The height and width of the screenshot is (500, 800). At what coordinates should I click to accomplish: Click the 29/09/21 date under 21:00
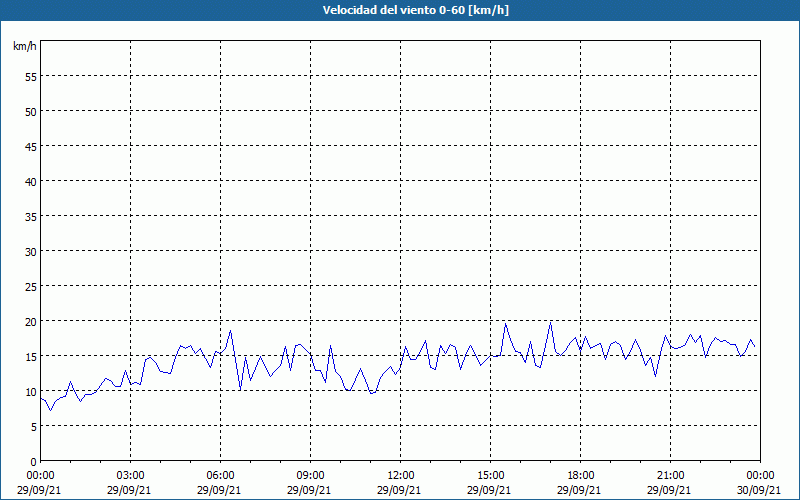(x=669, y=490)
